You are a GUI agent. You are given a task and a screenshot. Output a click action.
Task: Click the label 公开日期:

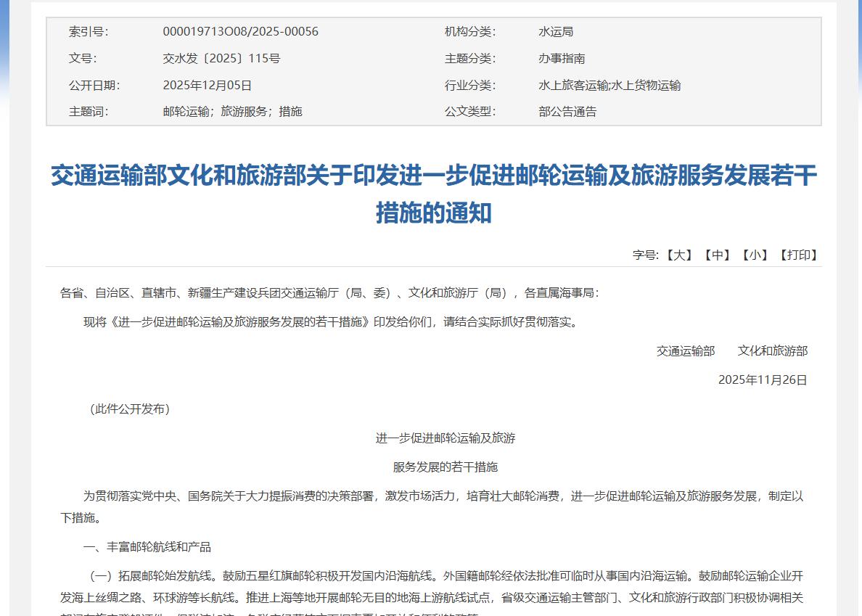94,85
